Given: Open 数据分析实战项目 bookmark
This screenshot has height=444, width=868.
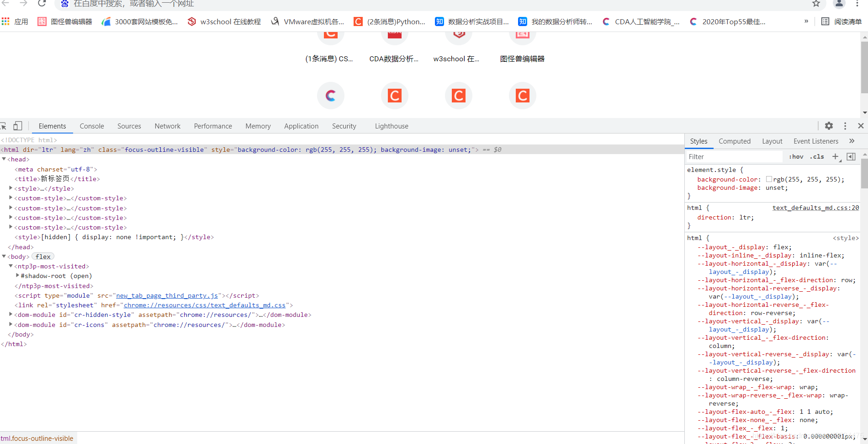Looking at the screenshot, I should pos(472,21).
